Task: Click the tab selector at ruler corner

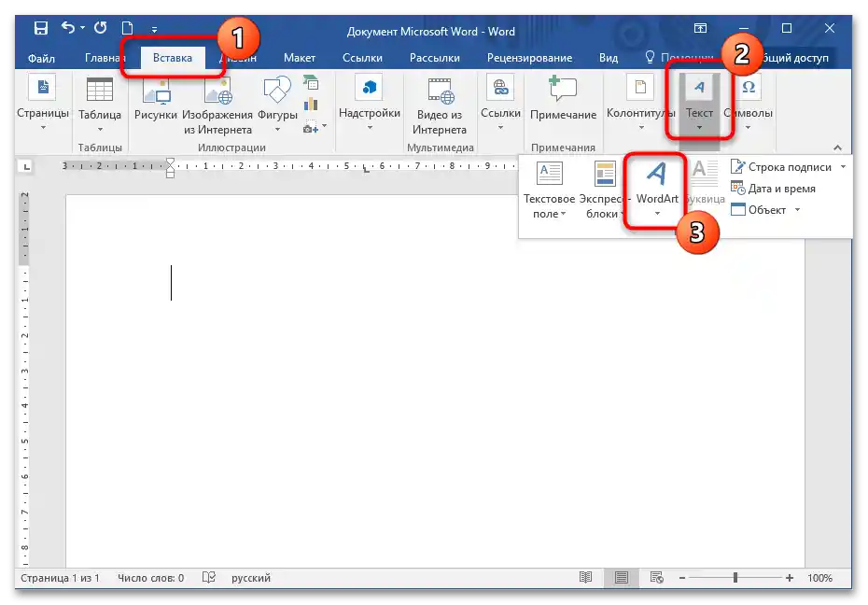Action: [x=26, y=166]
